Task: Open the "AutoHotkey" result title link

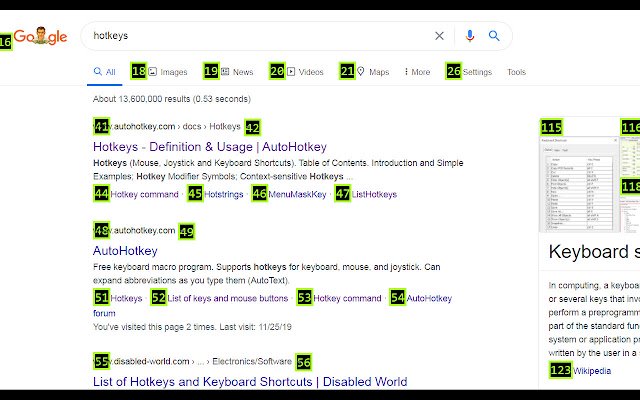Action: [x=125, y=251]
